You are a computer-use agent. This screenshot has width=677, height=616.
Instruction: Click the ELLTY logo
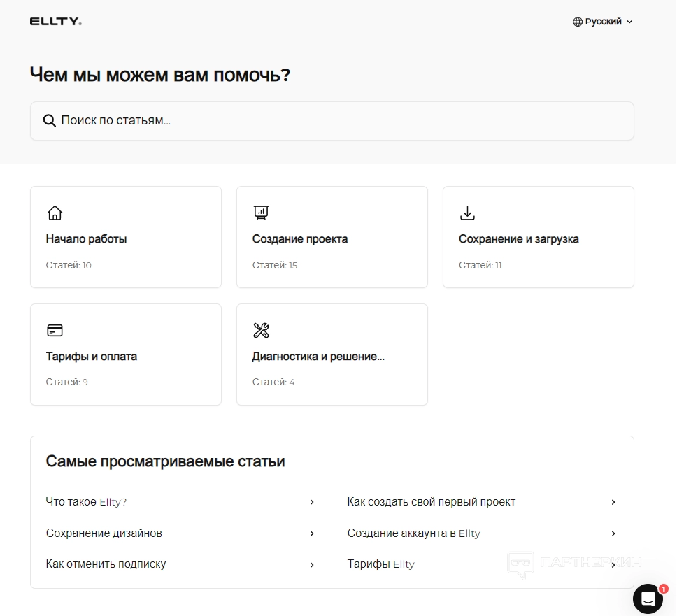(56, 22)
